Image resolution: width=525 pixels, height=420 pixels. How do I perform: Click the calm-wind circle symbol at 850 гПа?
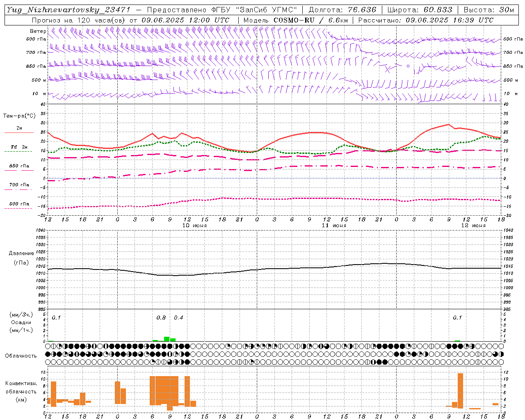click(408, 66)
